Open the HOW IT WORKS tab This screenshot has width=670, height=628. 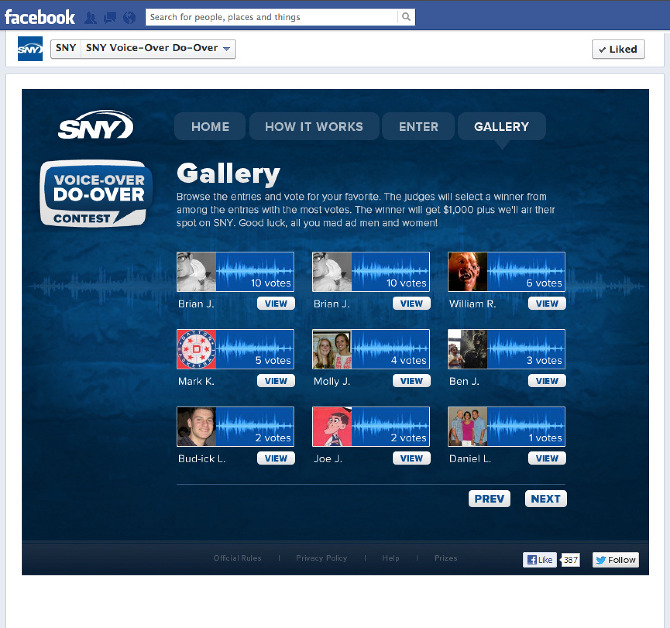pos(314,126)
